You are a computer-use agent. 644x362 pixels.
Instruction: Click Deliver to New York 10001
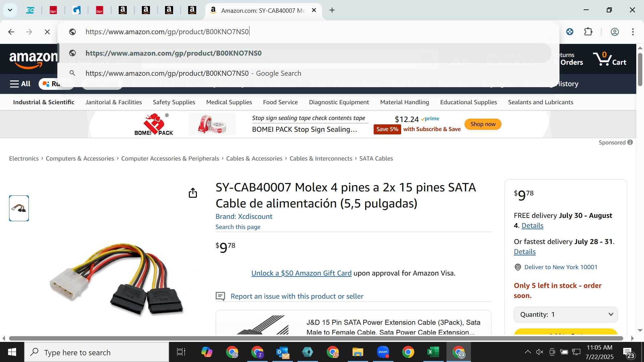[560, 267]
